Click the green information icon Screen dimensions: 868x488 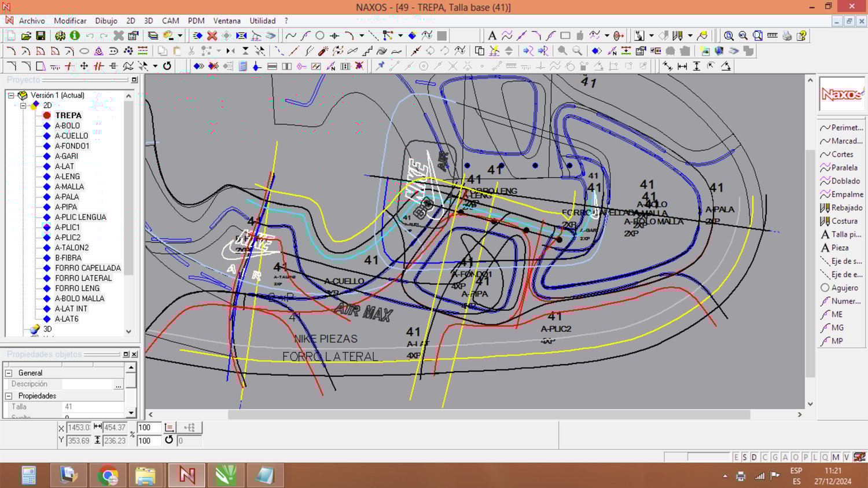[x=75, y=36]
